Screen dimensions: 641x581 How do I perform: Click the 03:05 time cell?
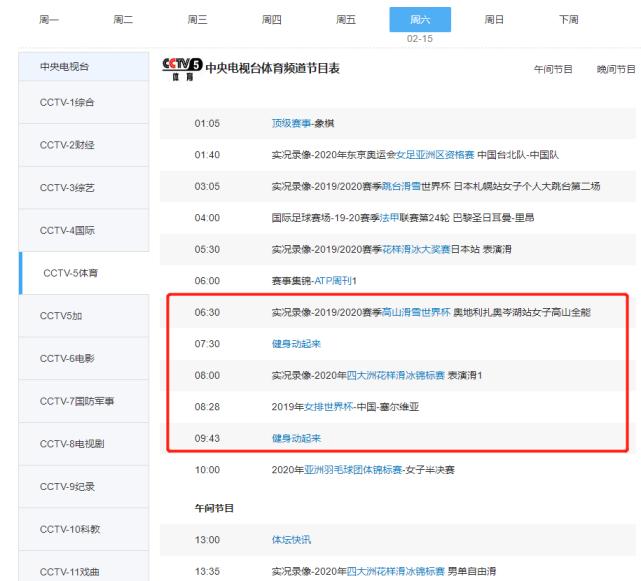pos(207,186)
